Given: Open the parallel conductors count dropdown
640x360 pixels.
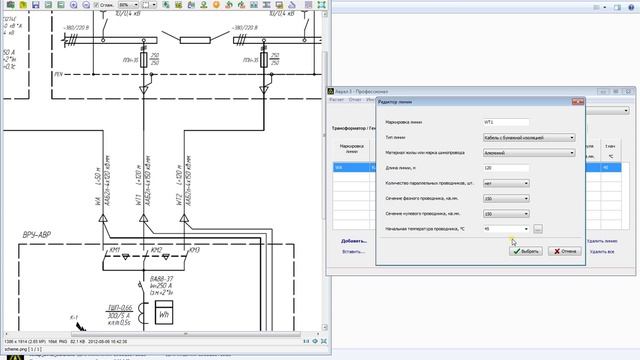Looking at the screenshot, I should (506, 183).
